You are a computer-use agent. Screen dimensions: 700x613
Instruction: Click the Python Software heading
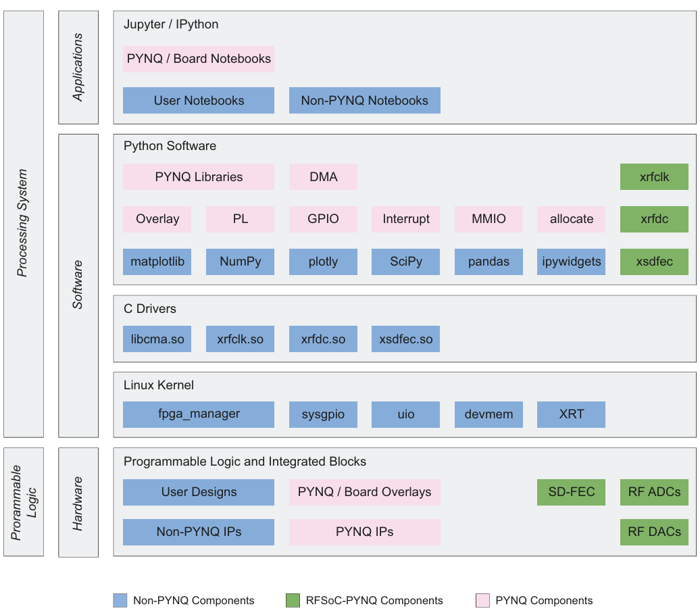click(x=170, y=146)
